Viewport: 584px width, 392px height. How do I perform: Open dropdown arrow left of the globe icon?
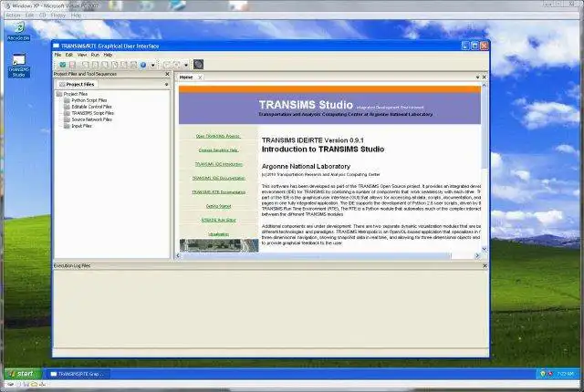point(186,65)
